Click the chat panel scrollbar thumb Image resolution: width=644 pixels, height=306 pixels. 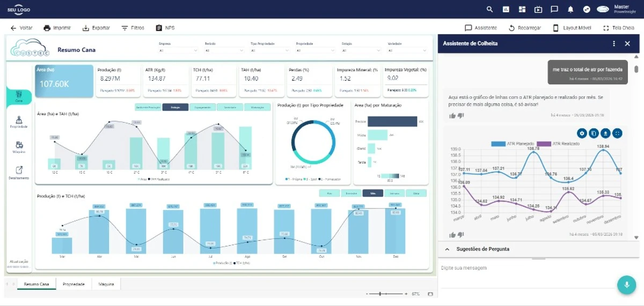(x=636, y=69)
